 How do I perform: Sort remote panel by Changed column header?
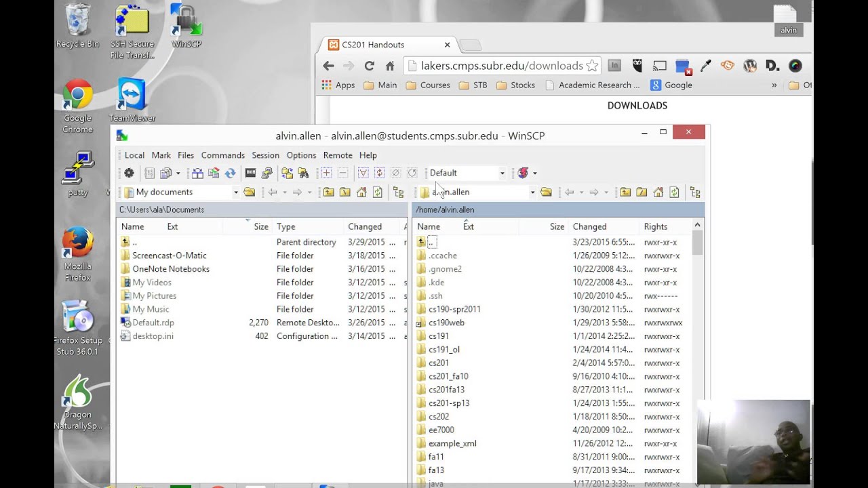(x=604, y=226)
